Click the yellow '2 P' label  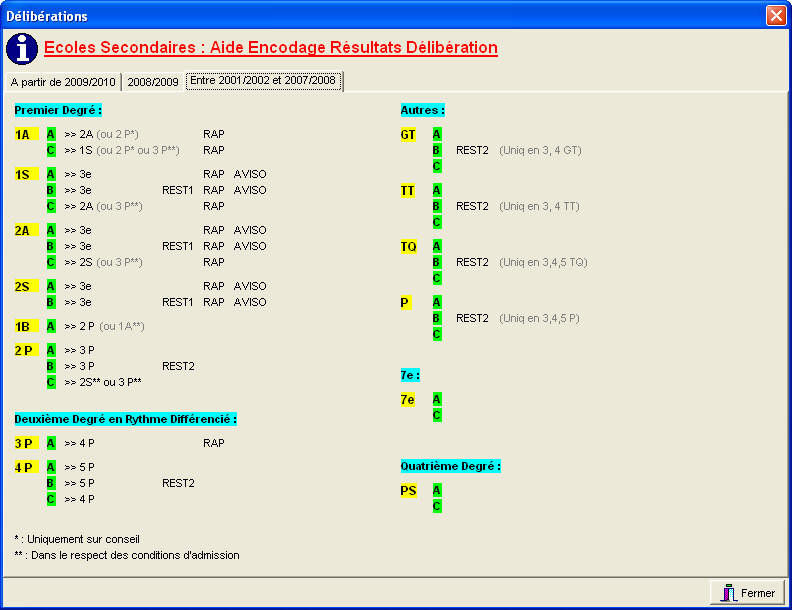26,350
